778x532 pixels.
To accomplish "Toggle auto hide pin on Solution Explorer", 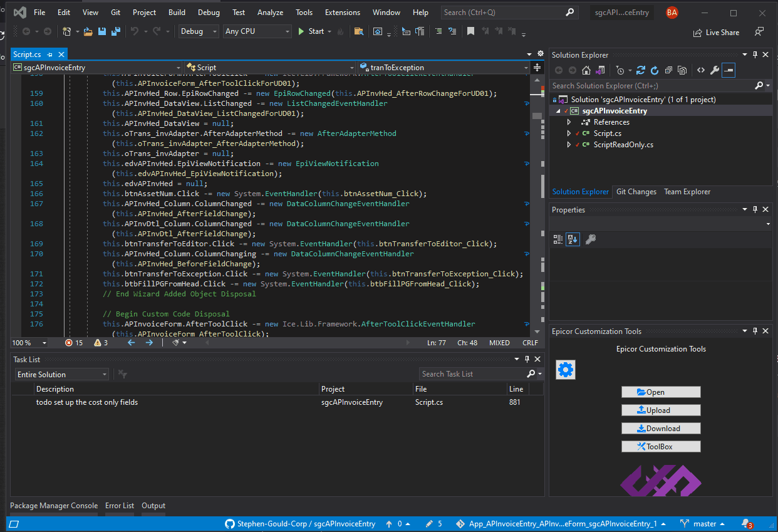I will click(x=755, y=55).
